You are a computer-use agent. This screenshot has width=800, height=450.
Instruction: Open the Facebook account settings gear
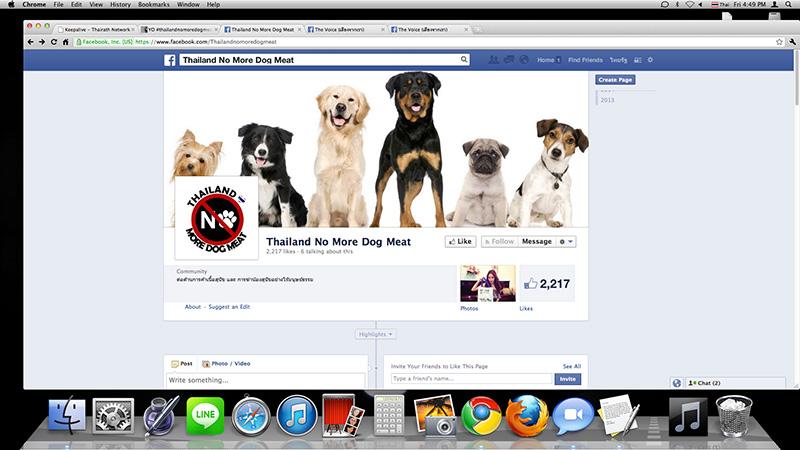point(650,60)
